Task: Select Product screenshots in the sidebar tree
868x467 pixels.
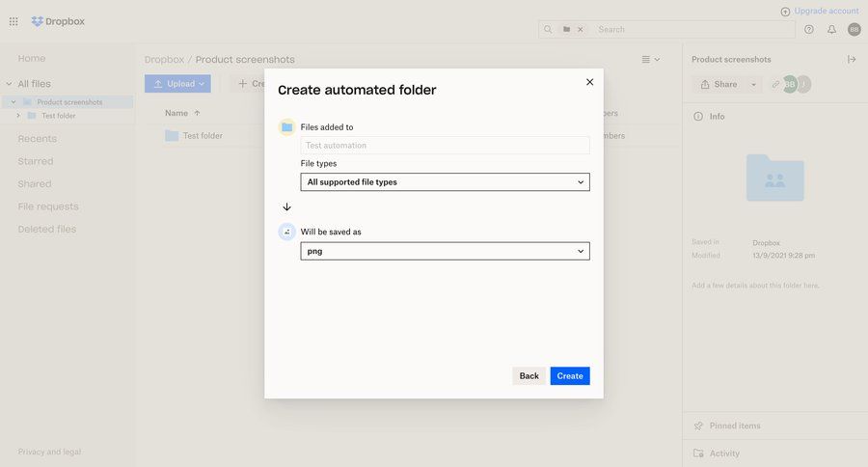Action: (69, 102)
